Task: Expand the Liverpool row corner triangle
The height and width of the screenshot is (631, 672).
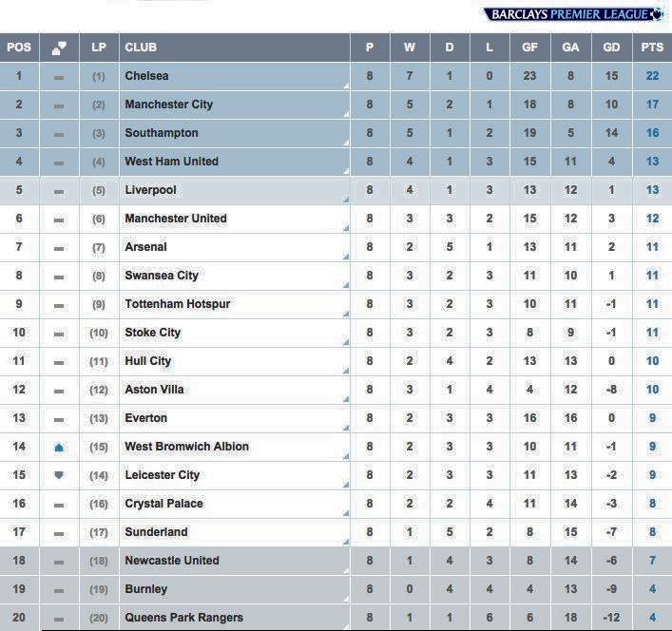Action: (x=346, y=200)
